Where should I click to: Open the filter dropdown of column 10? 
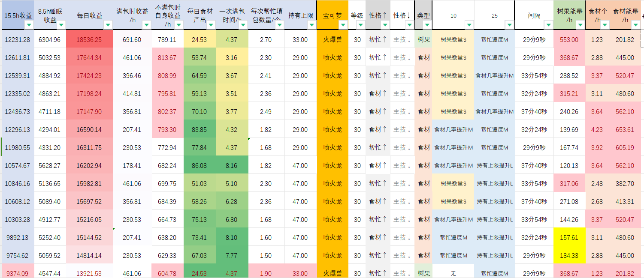(x=469, y=25)
